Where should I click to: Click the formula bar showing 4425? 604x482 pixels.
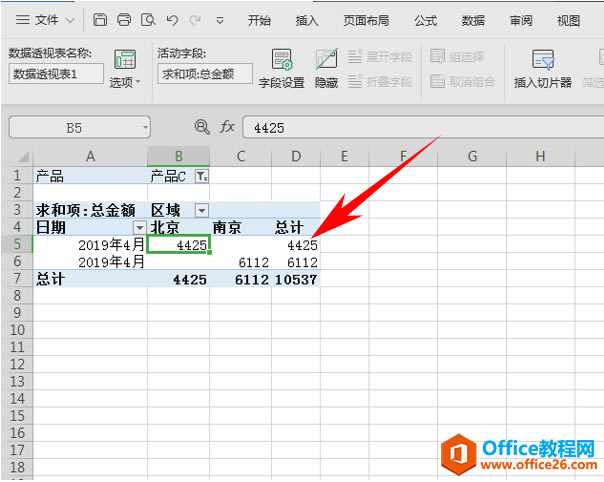423,128
